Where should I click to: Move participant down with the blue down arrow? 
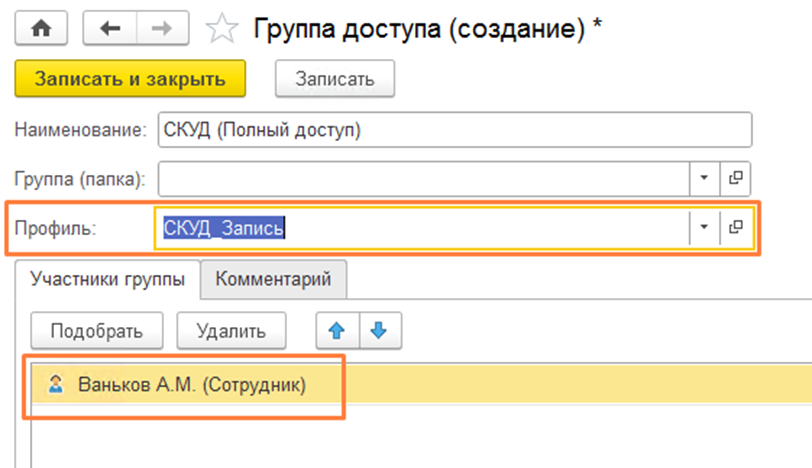point(376,330)
